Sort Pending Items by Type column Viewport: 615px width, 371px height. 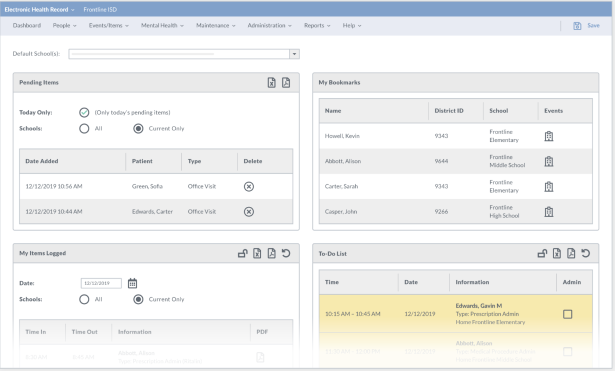click(194, 161)
